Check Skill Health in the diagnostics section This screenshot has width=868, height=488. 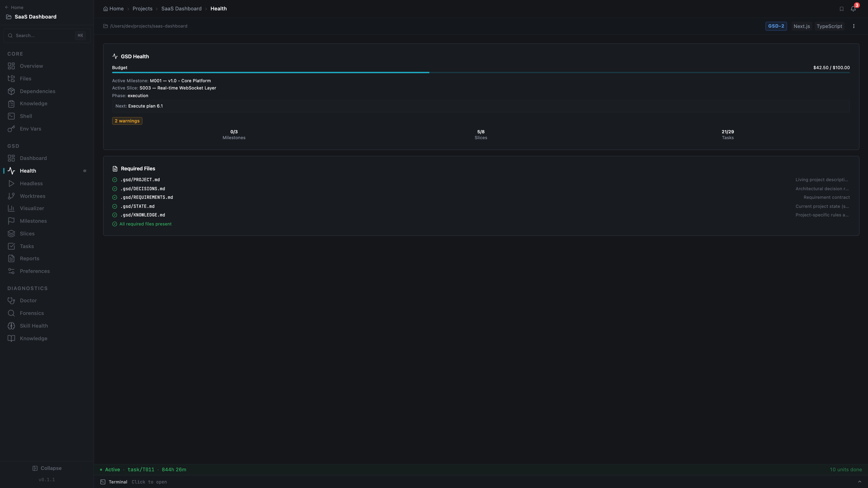pos(33,326)
